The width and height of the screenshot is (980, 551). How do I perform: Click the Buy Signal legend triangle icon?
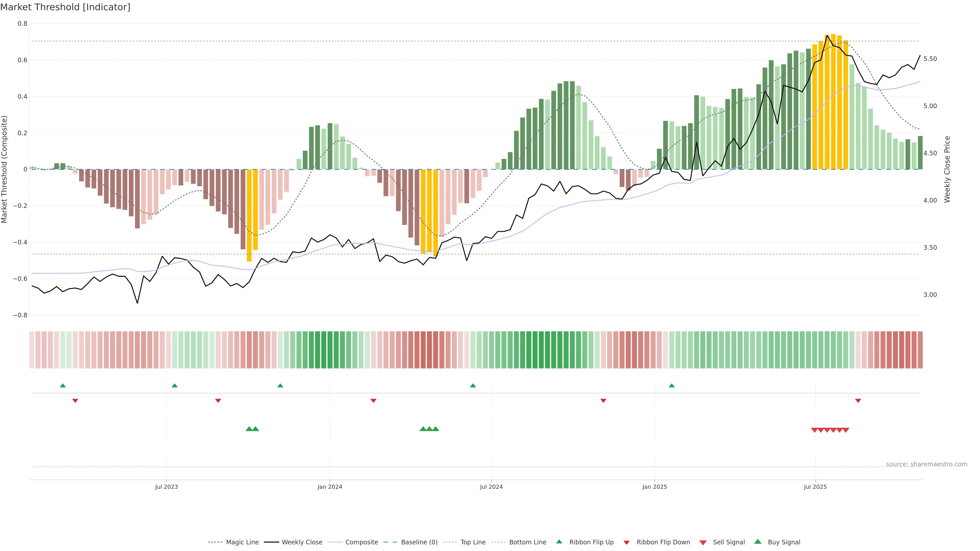coord(757,542)
